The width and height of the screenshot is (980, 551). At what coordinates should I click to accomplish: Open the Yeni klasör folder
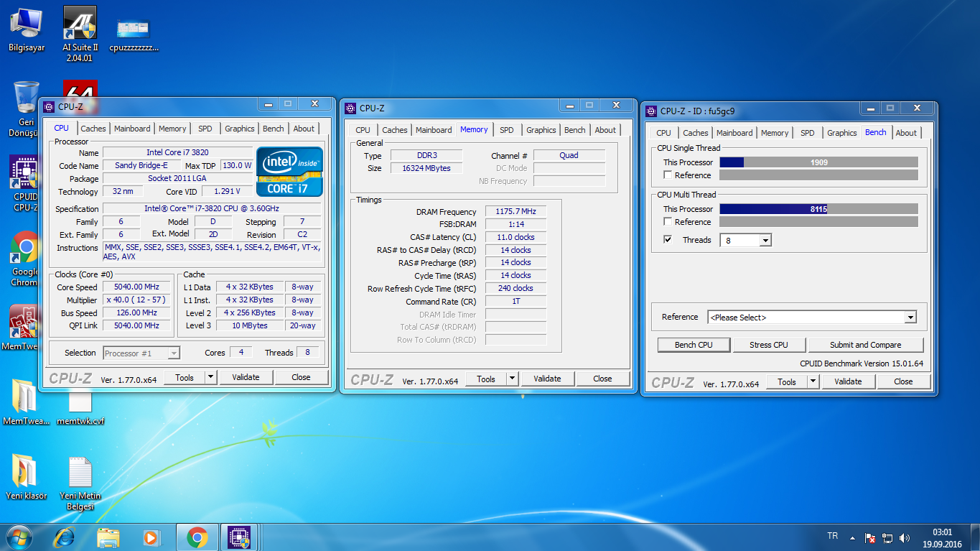tap(26, 476)
